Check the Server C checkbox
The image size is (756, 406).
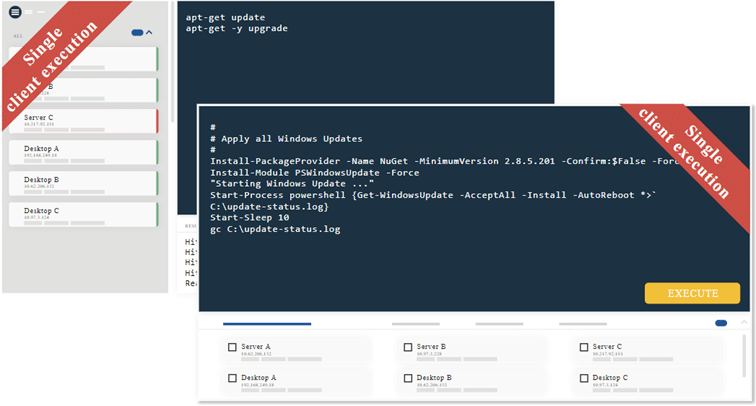(584, 347)
